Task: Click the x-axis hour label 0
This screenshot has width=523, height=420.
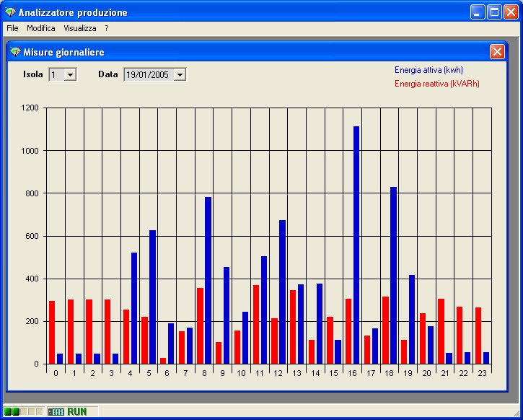Action: [56, 373]
